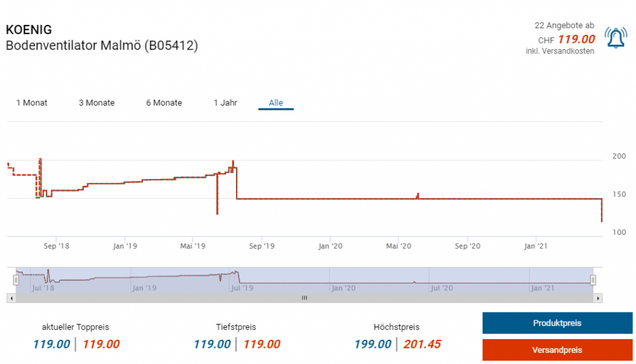Click the KOENIG brand name

(x=29, y=29)
